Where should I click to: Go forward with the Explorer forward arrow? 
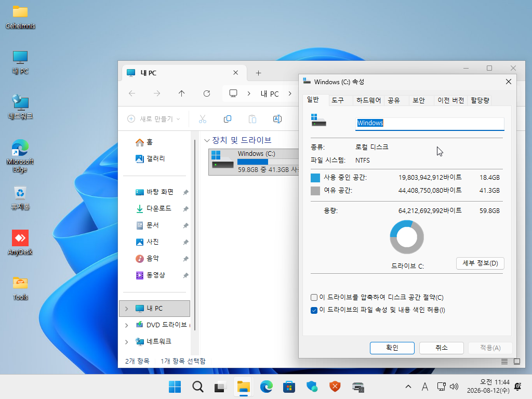(157, 94)
